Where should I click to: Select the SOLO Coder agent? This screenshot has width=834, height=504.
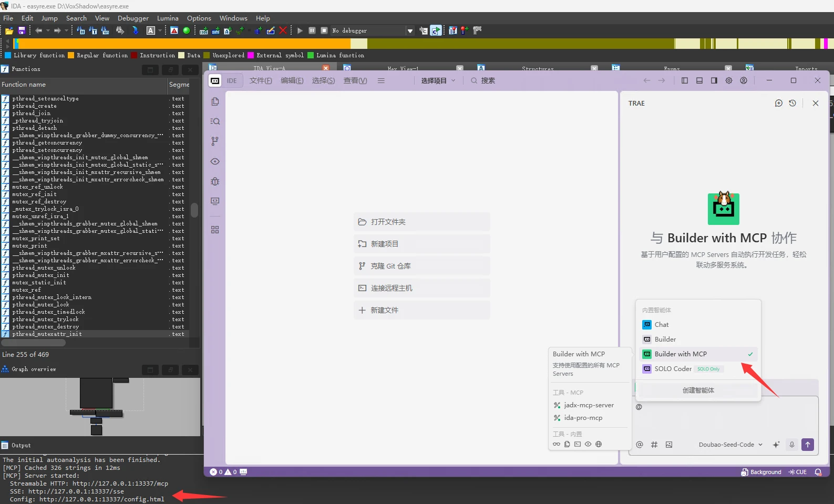[x=698, y=369]
